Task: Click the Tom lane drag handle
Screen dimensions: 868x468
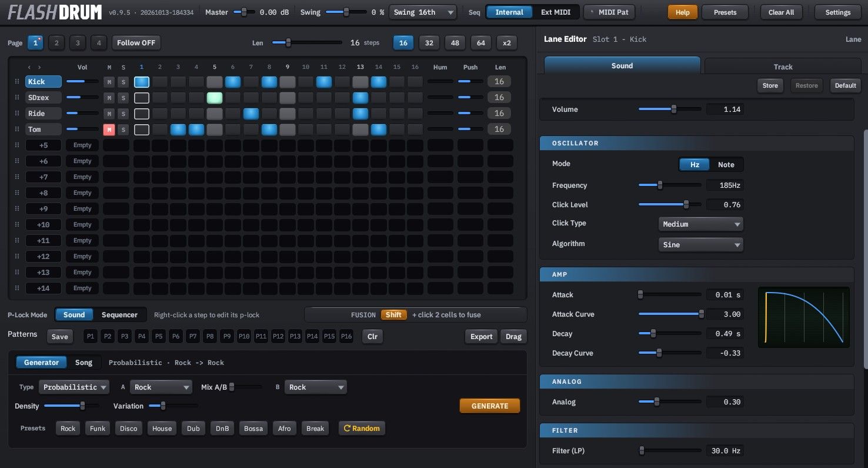Action: [x=17, y=130]
